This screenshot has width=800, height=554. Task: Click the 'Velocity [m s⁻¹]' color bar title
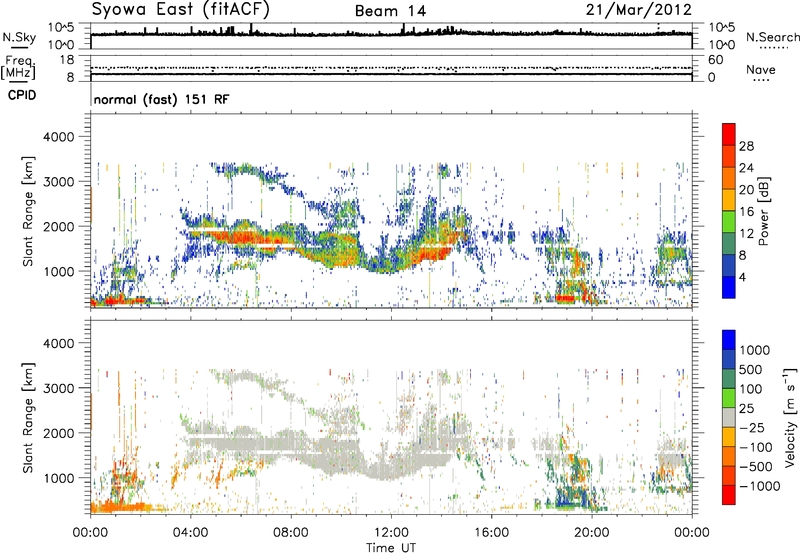[x=790, y=417]
